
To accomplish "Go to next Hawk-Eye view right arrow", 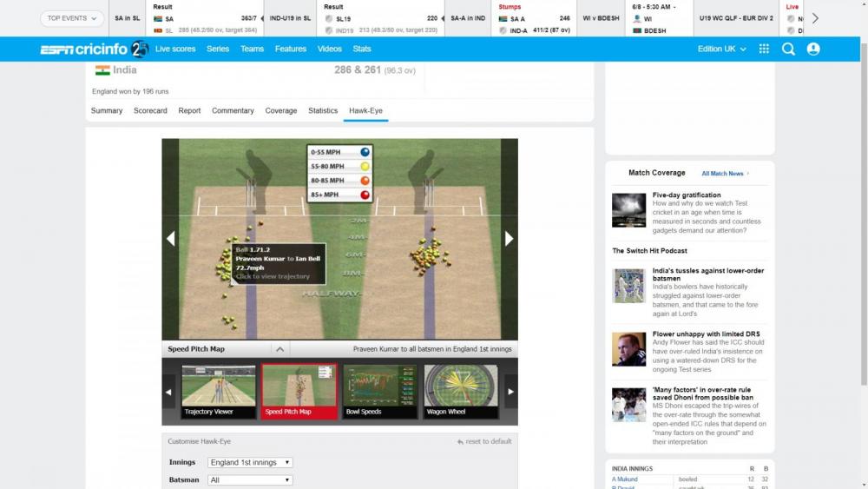I will 510,239.
